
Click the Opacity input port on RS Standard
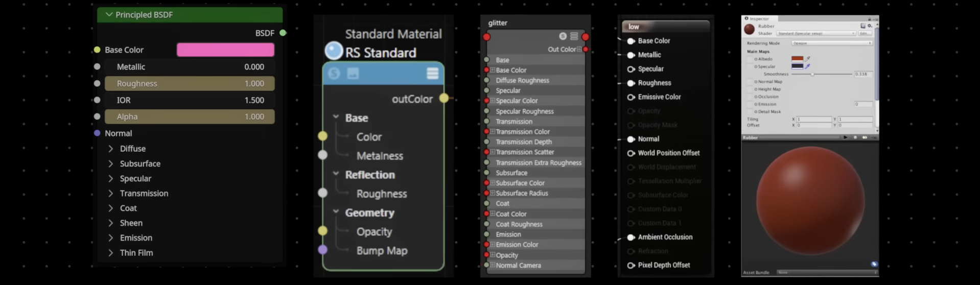point(322,231)
